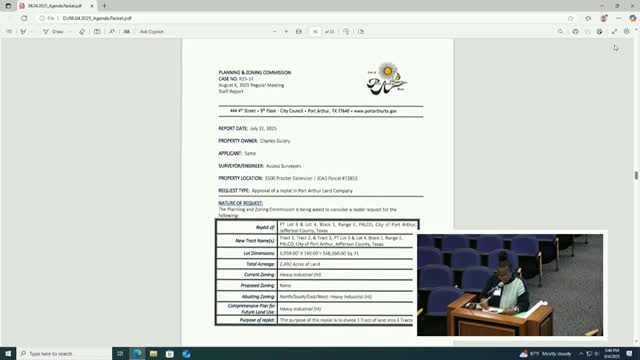This screenshot has width=640, height=360.
Task: Click 'PLANNING & ZONING COMMISSION' heading text
Action: [x=255, y=72]
